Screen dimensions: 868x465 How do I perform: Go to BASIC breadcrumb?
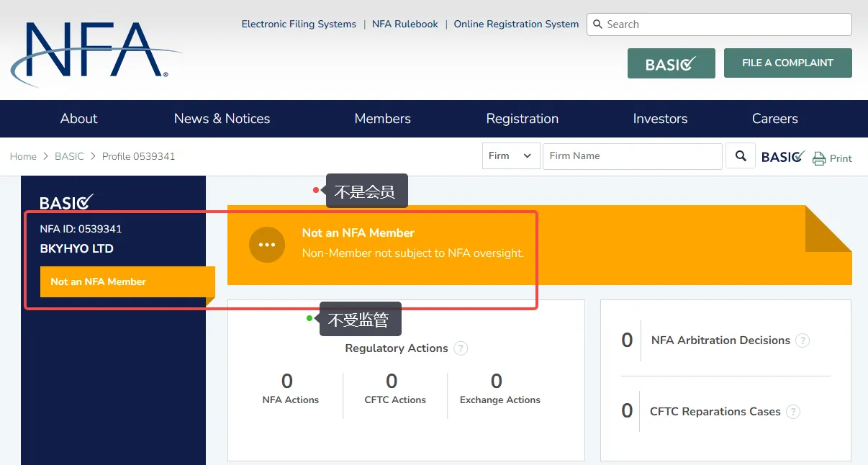(69, 156)
